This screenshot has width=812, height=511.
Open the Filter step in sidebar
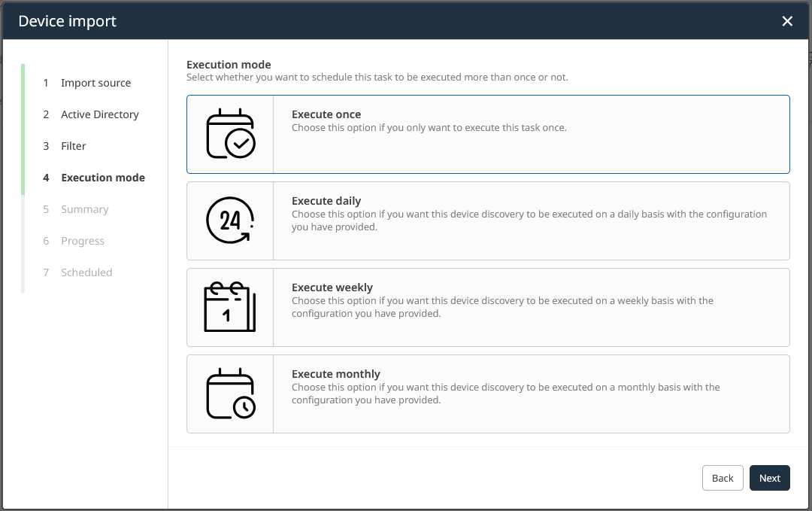click(x=74, y=146)
